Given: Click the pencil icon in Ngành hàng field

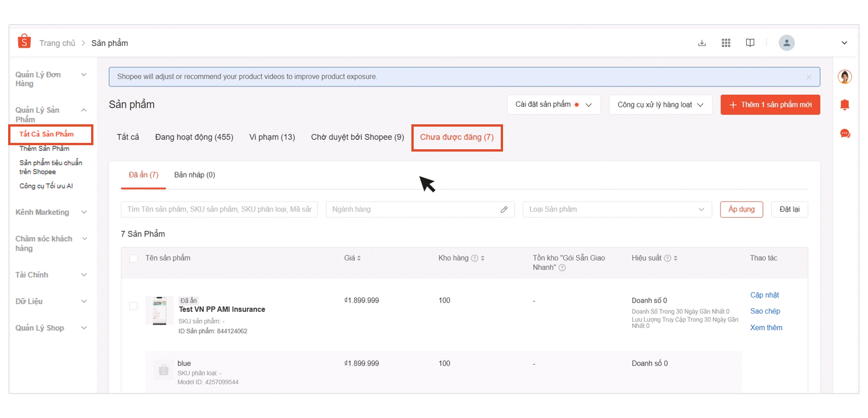Looking at the screenshot, I should (x=504, y=210).
